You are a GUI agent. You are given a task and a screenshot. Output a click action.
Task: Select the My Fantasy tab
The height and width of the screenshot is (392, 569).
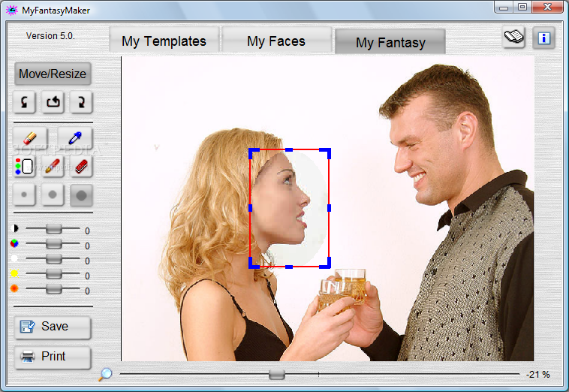coord(390,43)
